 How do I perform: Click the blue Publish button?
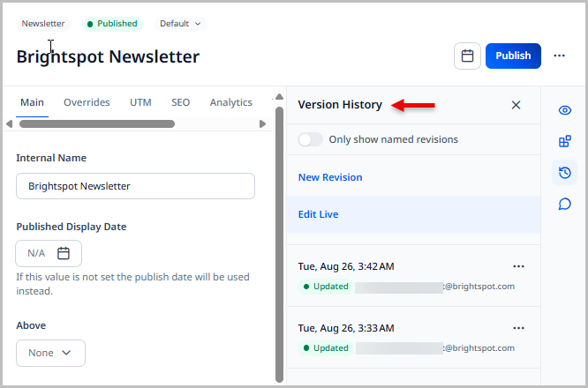pyautogui.click(x=513, y=56)
